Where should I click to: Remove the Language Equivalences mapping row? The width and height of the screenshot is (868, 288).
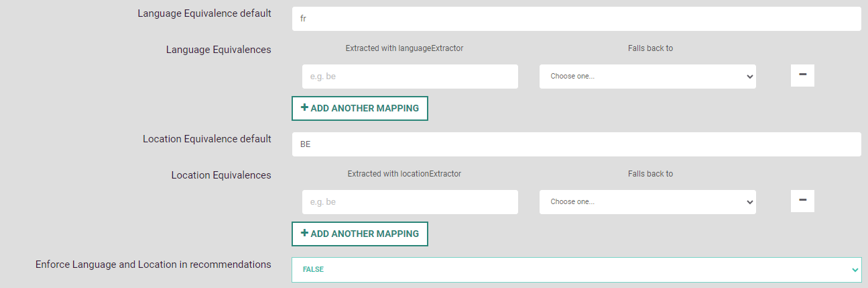(802, 76)
